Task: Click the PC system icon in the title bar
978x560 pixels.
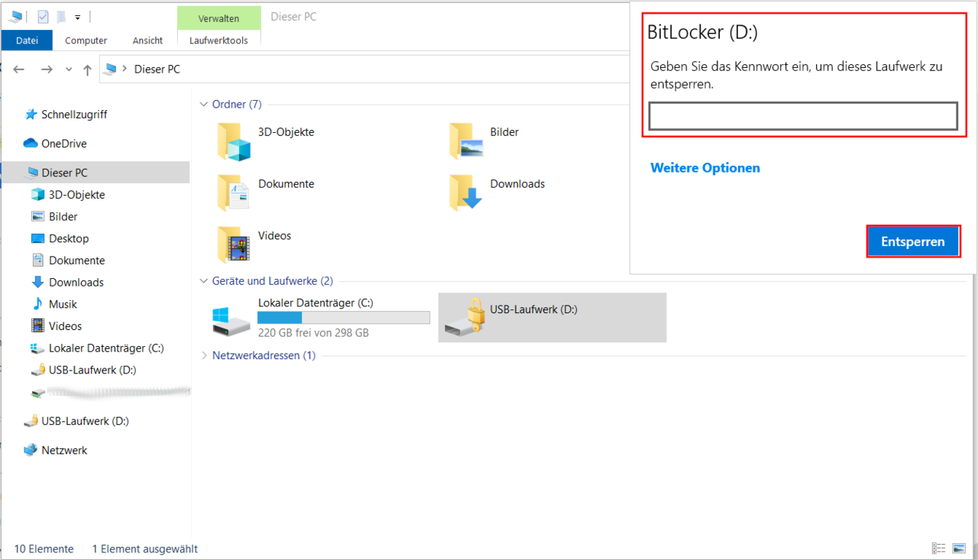Action: point(15,16)
